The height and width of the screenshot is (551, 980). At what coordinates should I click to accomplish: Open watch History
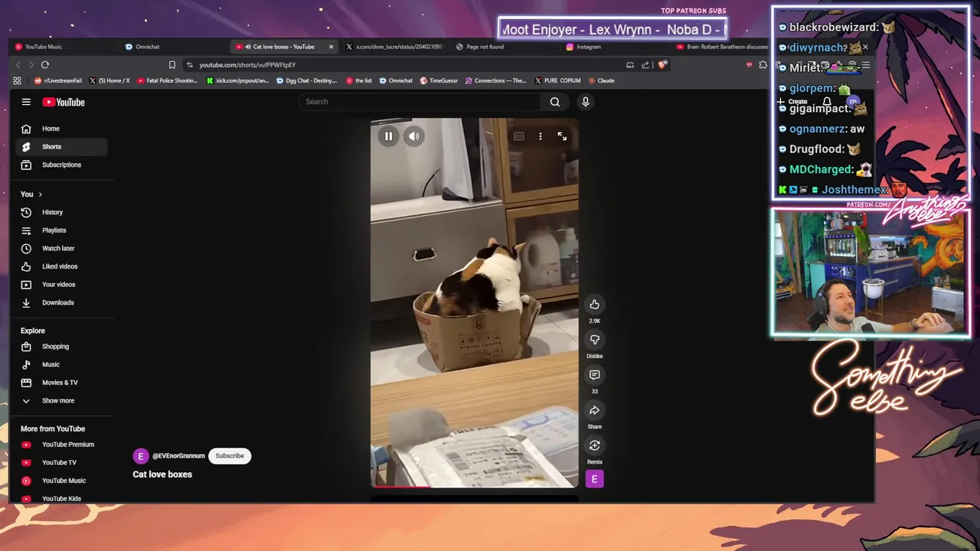pyautogui.click(x=61, y=212)
